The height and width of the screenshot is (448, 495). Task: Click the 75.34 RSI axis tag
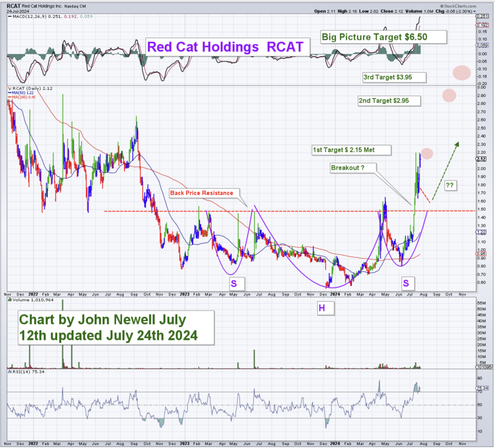[482, 388]
